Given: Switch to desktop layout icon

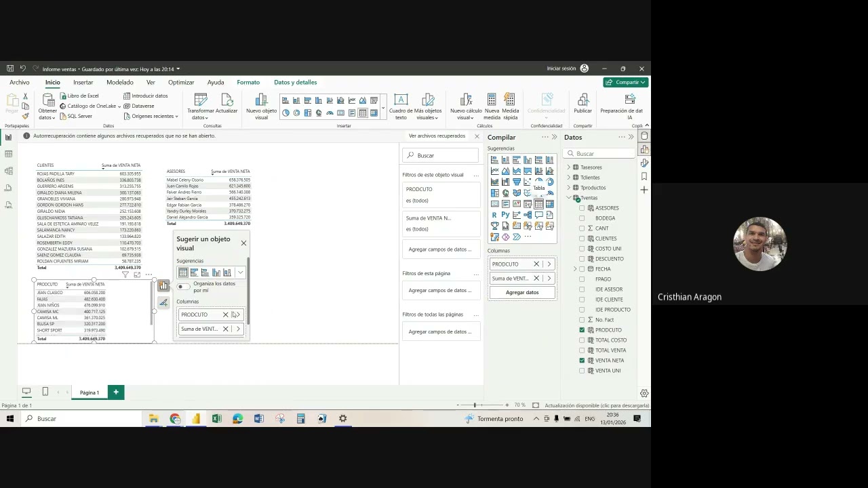Looking at the screenshot, I should [26, 392].
